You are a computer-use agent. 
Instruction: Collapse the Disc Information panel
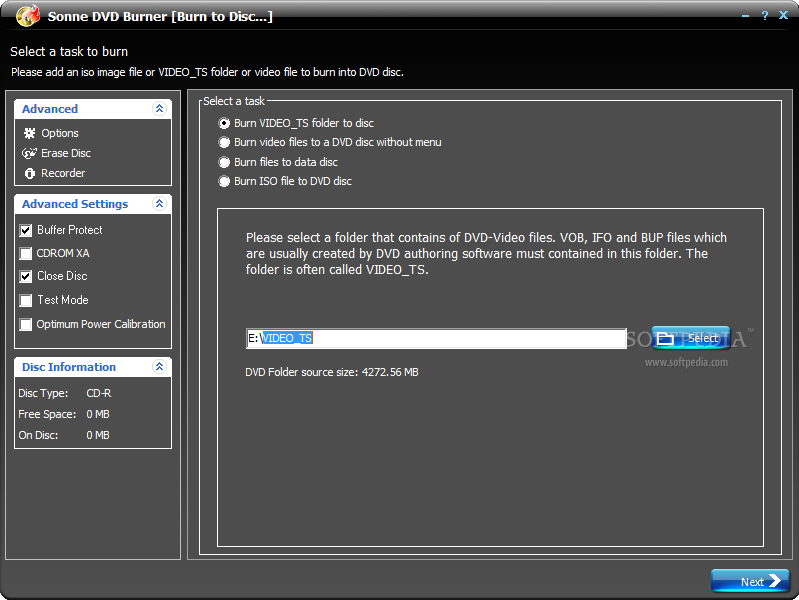pyautogui.click(x=159, y=367)
